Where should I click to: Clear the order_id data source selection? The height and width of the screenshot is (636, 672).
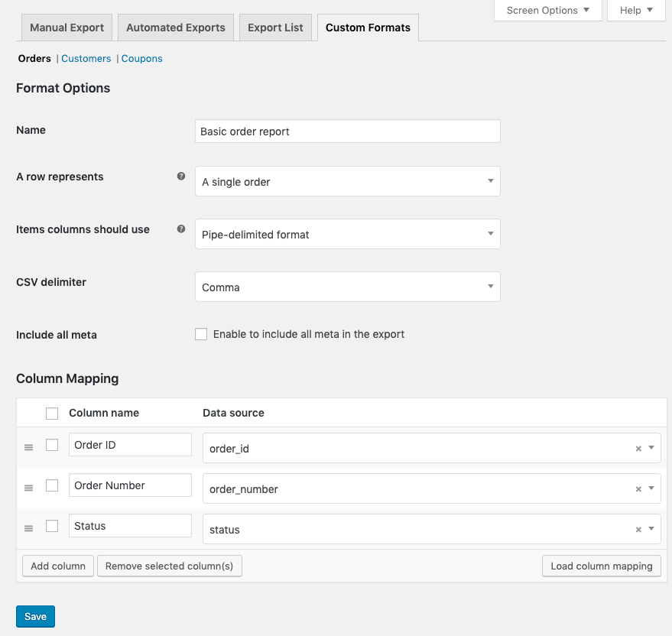638,449
